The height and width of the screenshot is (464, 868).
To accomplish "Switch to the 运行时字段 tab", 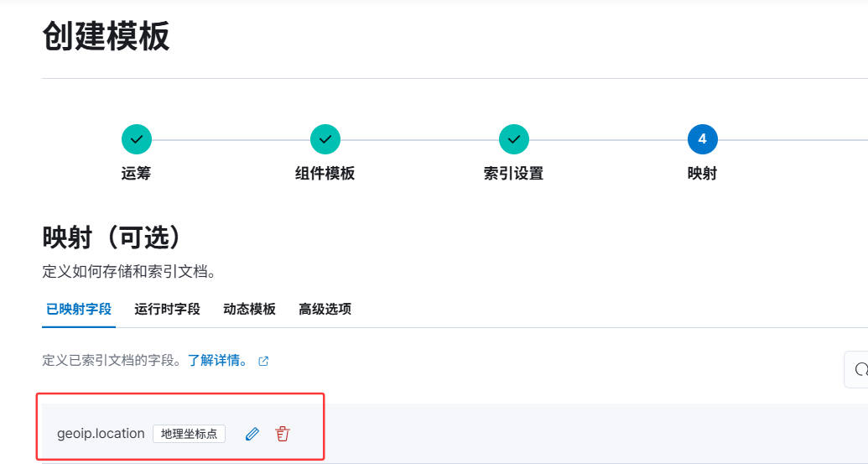I will [167, 309].
